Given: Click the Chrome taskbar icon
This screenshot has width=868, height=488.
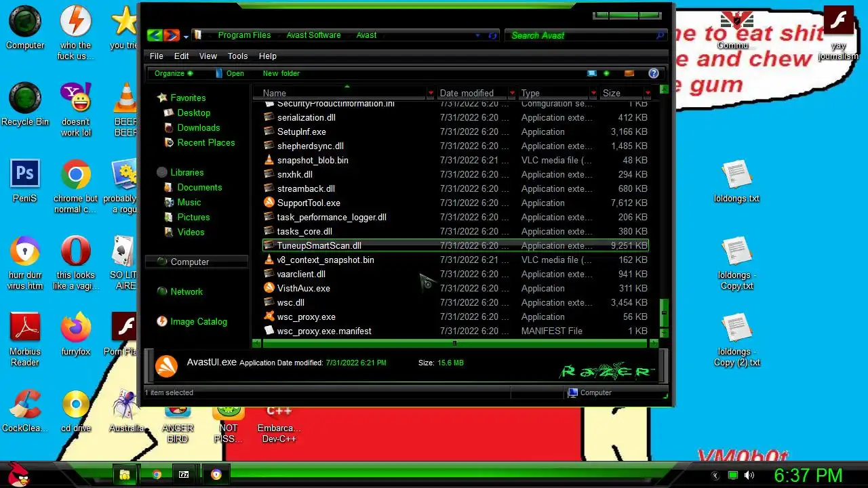Looking at the screenshot, I should coord(157,474).
